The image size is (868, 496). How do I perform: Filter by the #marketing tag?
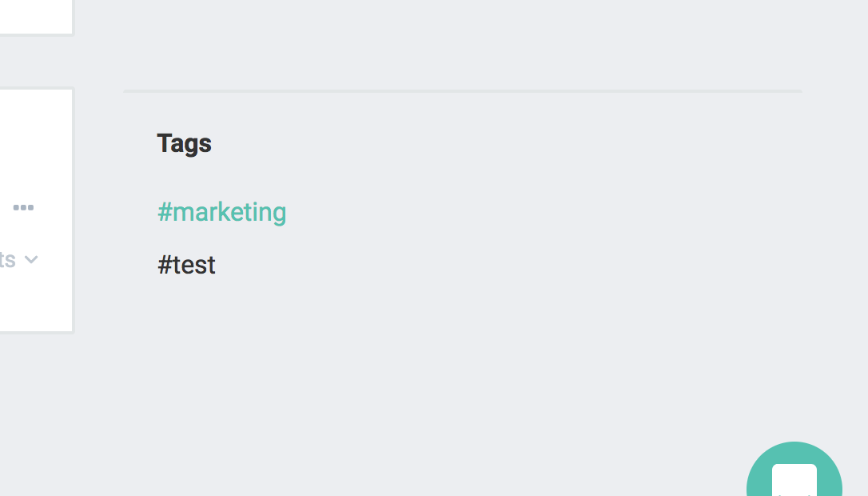point(222,212)
